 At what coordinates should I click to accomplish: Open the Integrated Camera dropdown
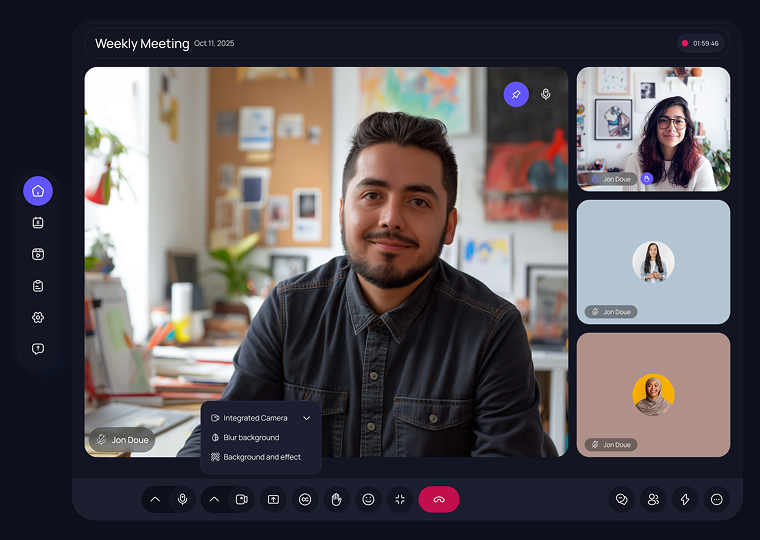tap(261, 418)
